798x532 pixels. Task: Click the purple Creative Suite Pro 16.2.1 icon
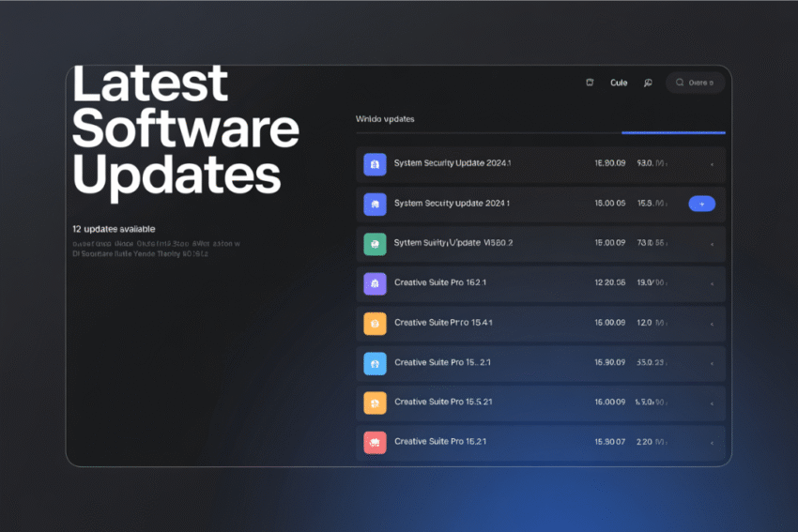tap(375, 283)
